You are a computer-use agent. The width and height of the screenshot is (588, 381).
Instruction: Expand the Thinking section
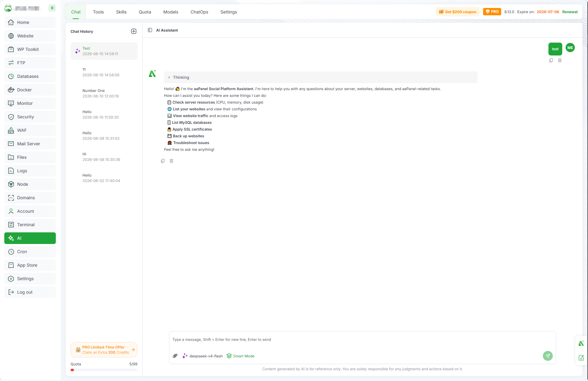tap(321, 77)
